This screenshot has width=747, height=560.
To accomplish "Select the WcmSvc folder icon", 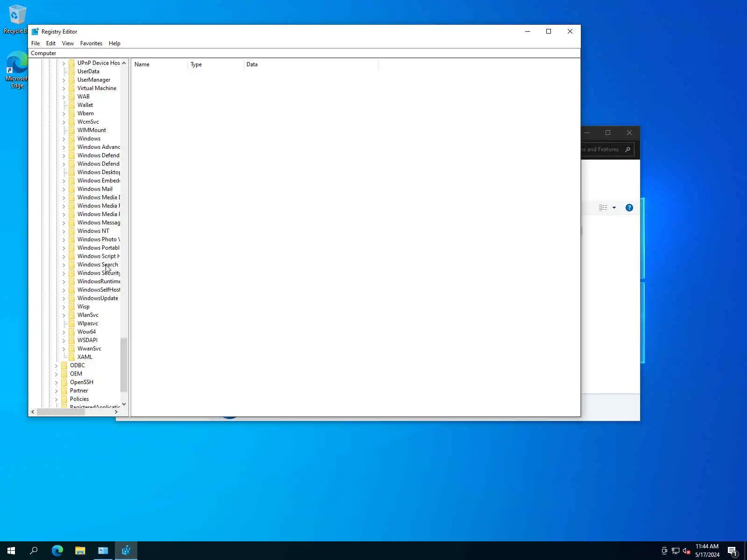I will [x=71, y=122].
